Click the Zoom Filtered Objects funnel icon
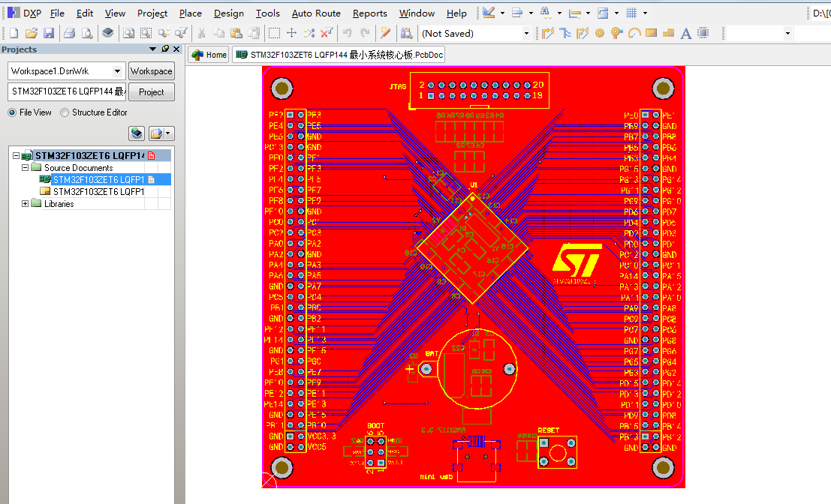This screenshot has width=831, height=504. click(x=181, y=33)
